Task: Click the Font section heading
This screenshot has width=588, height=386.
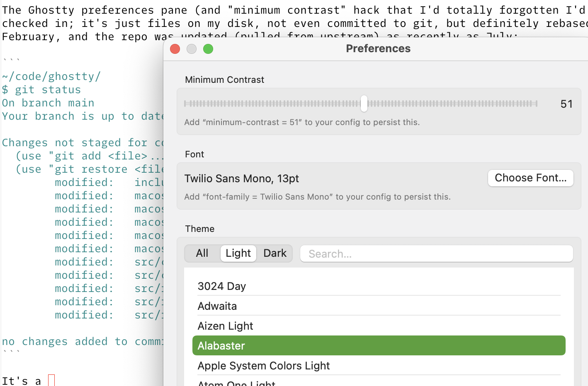Action: 194,154
